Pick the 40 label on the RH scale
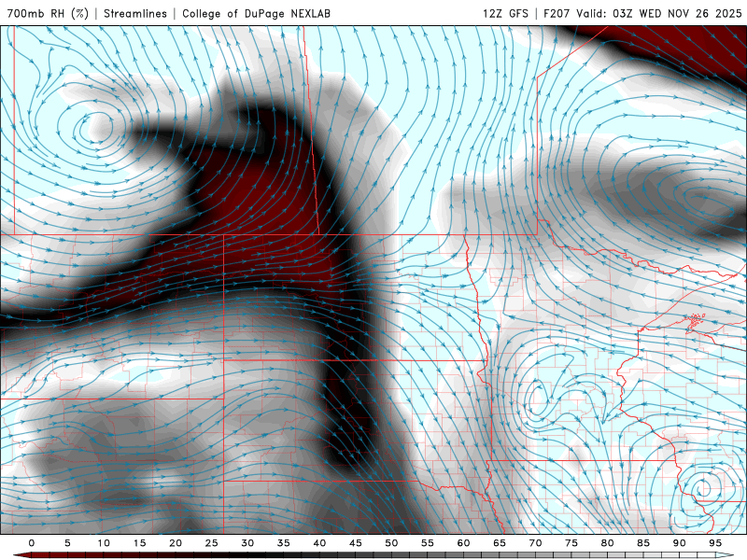The image size is (747, 560). [x=319, y=543]
